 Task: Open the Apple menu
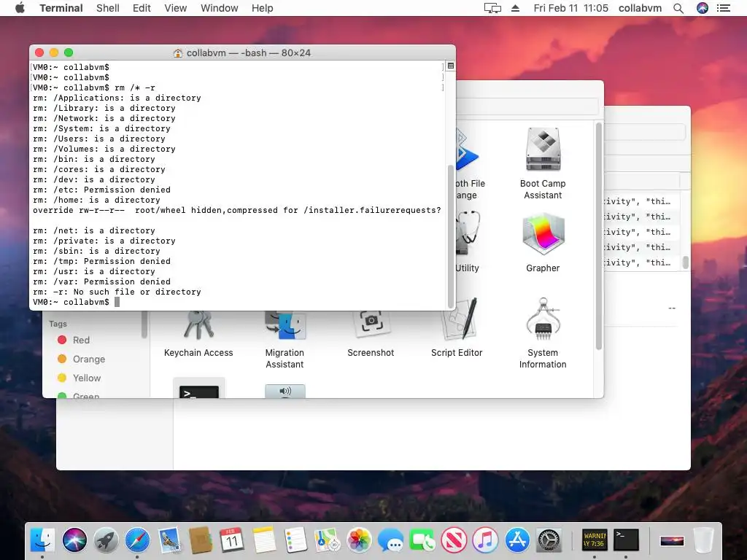[x=20, y=8]
